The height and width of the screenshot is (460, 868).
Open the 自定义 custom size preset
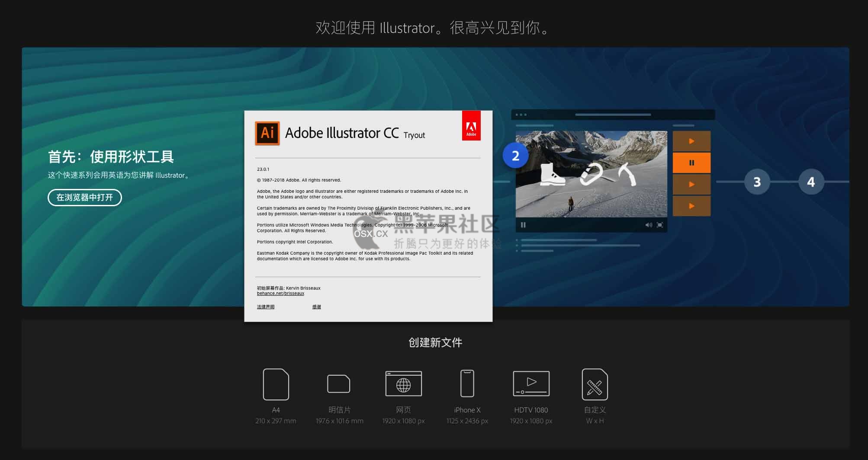(x=595, y=384)
